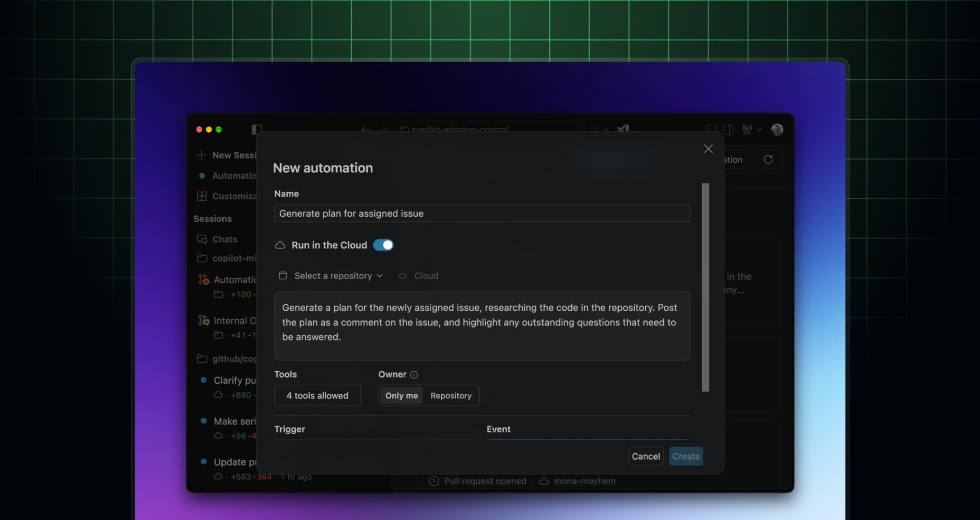Click the Cloud label beside the repository selector
This screenshot has width=980, height=520.
[x=426, y=276]
